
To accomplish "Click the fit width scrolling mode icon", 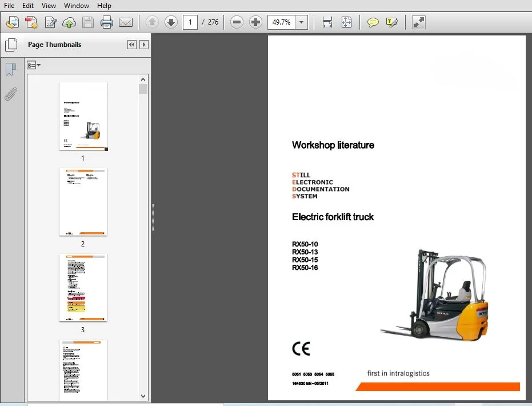I will [327, 22].
